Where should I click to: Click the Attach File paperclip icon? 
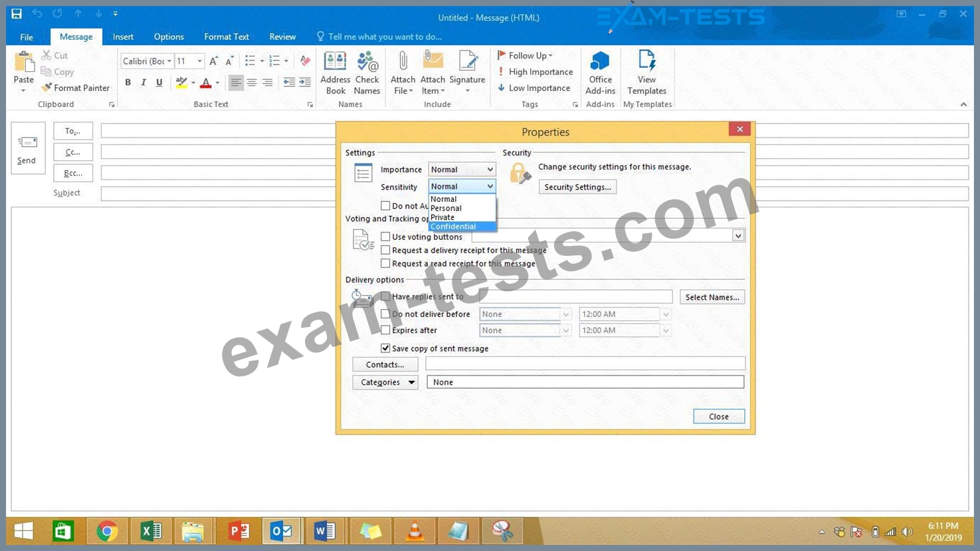[x=403, y=62]
